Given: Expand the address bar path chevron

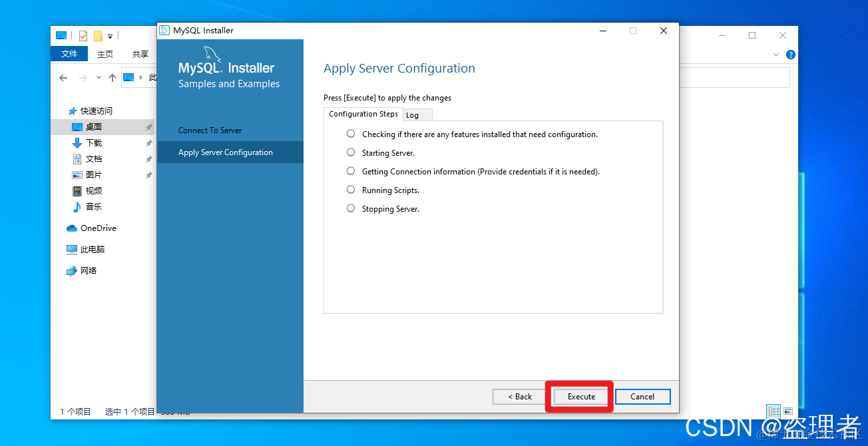Looking at the screenshot, I should pyautogui.click(x=140, y=78).
